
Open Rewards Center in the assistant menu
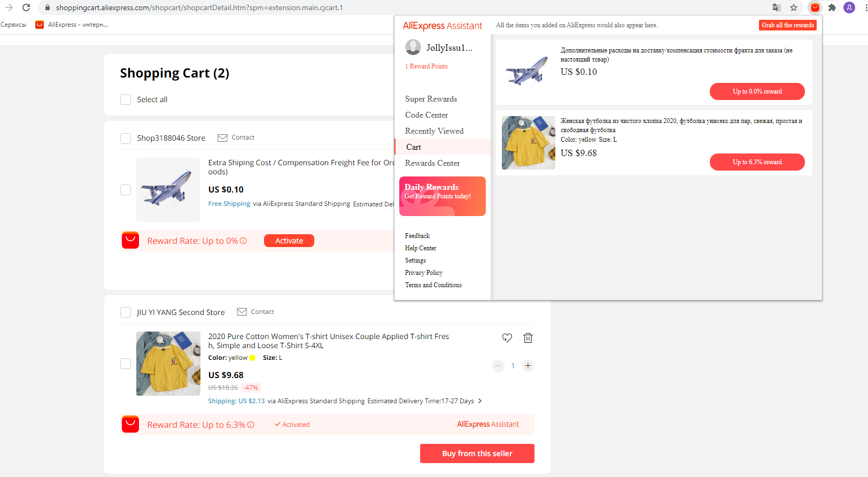(432, 163)
